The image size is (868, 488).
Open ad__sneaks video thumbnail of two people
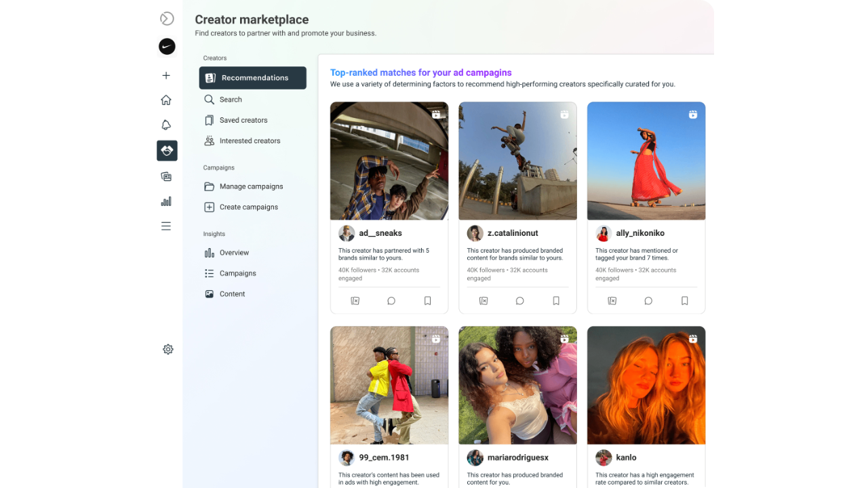point(389,161)
